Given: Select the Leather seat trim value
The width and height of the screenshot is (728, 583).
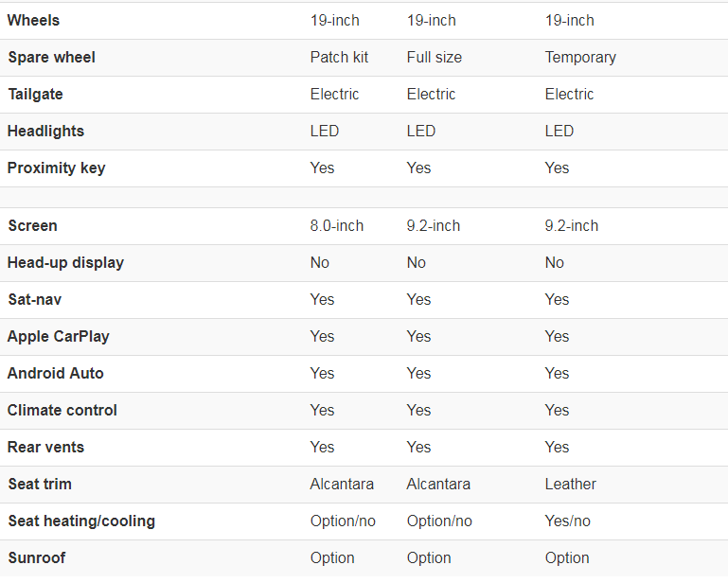Looking at the screenshot, I should pos(570,485).
